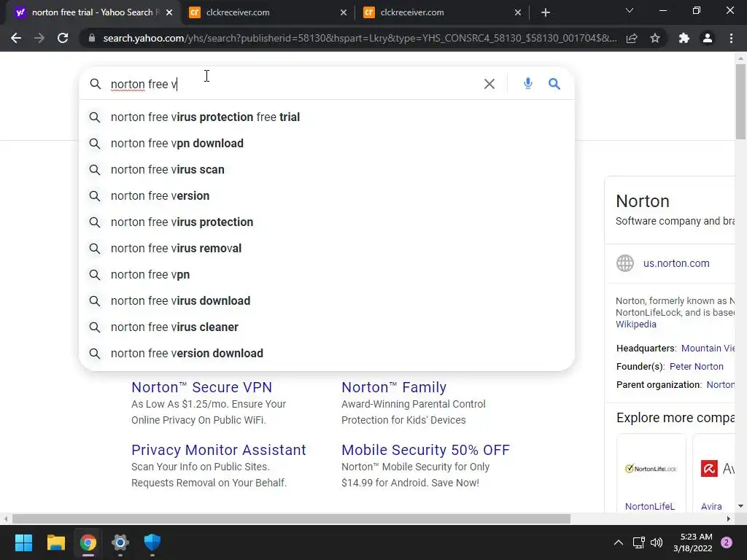Select suggestion 'norton free virus protection free trial'
Screen dimensions: 747x560
pos(327,117)
